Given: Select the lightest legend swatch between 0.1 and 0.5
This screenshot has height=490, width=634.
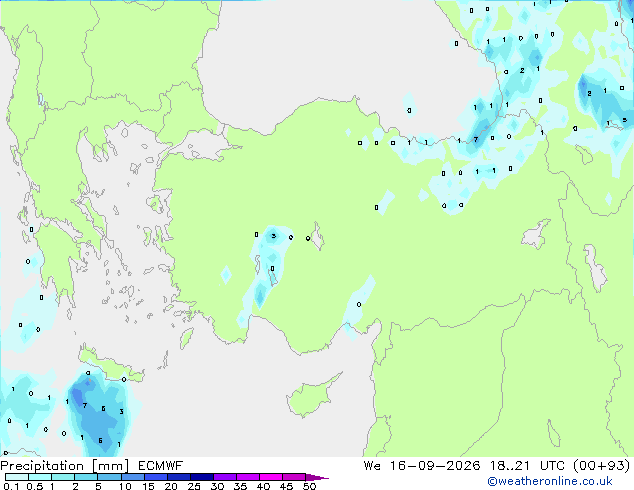Looking at the screenshot, I should 17,477.
